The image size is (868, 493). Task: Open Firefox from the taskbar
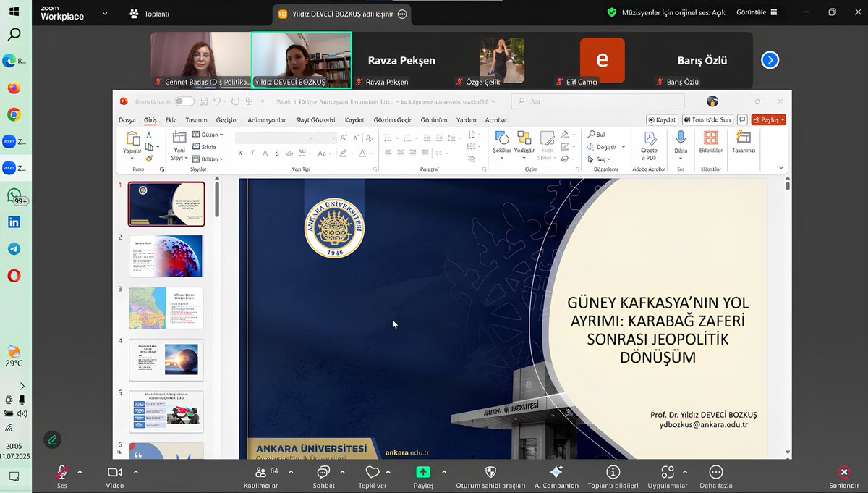click(x=14, y=88)
